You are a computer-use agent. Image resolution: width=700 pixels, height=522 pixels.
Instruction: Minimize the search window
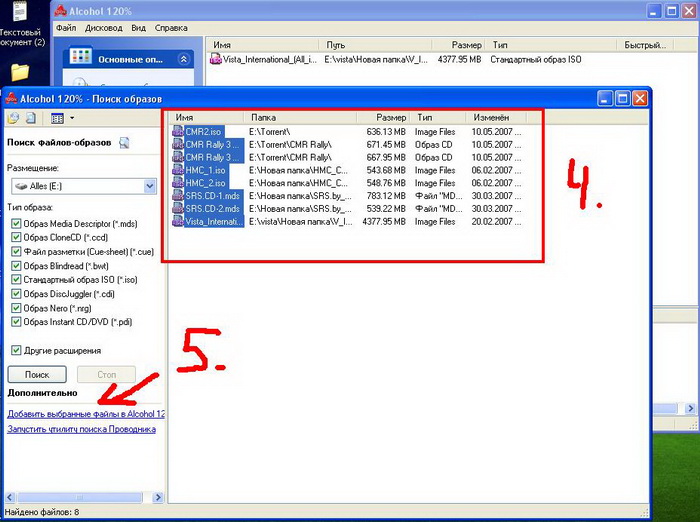point(605,98)
